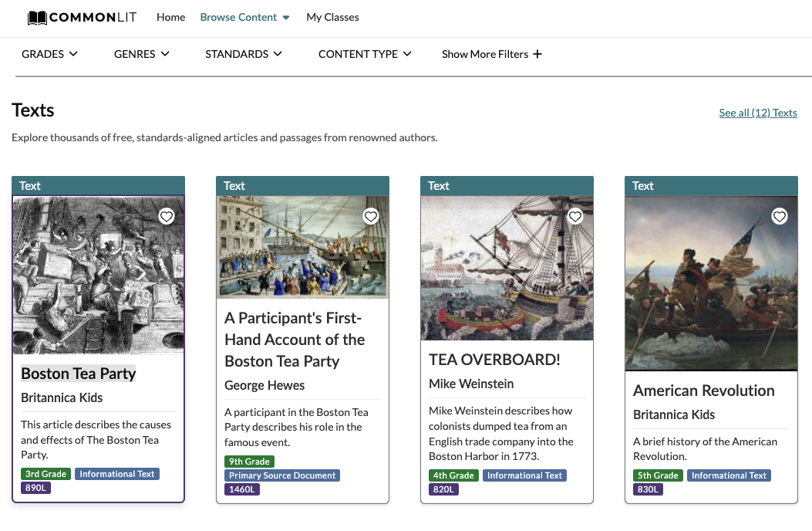Open the GRADES filter dropdown

coord(49,54)
